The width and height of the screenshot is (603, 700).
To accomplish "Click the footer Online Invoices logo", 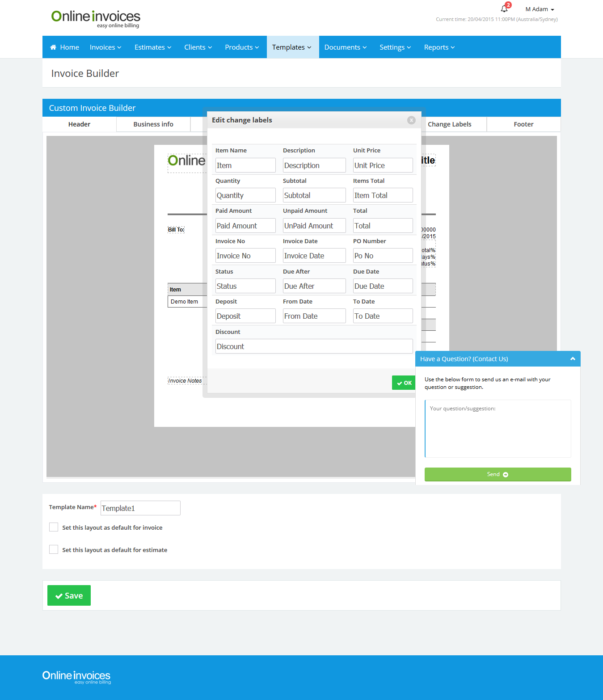I will pos(76,677).
